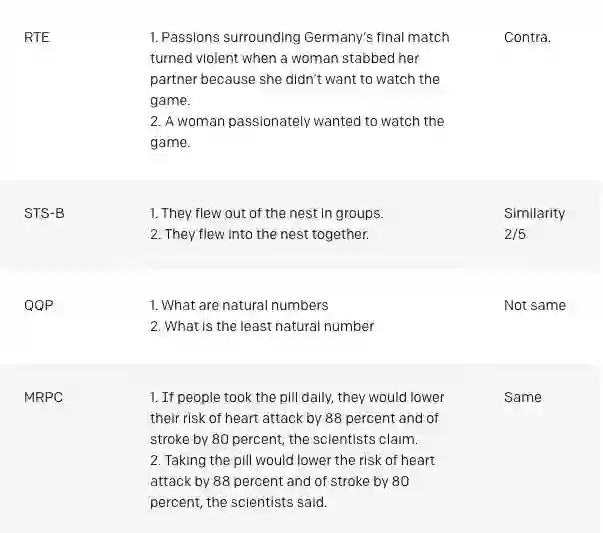Click the '2/5' similarity score

pos(516,235)
